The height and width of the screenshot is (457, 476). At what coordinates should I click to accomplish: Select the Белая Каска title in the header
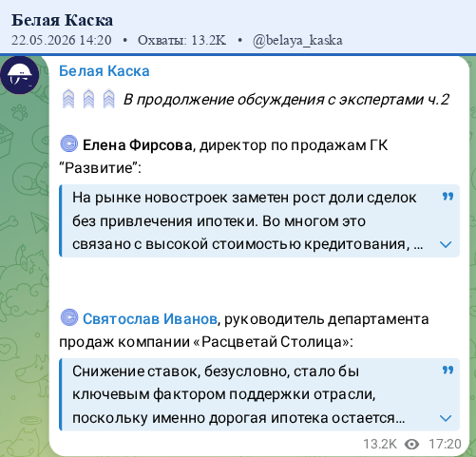pyautogui.click(x=62, y=20)
